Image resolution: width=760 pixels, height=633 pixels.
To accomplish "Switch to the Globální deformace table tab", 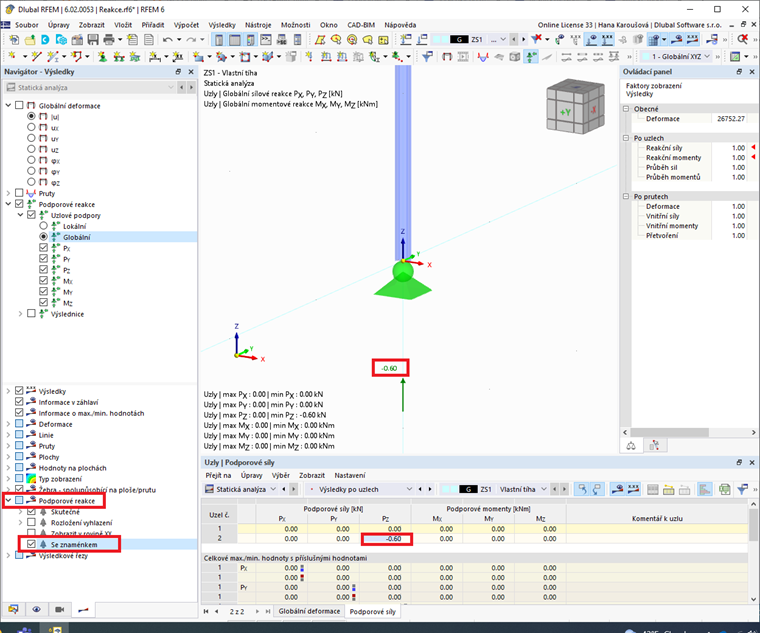I will tap(309, 611).
